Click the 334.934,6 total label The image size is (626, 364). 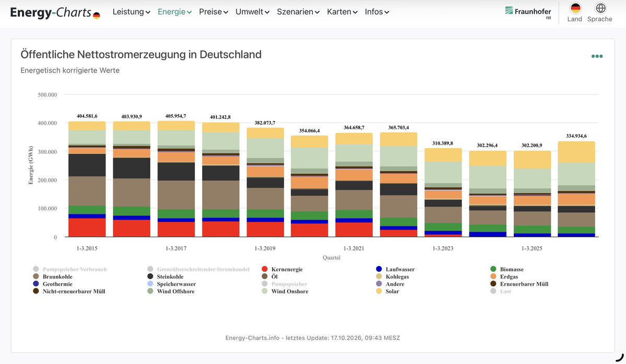(576, 136)
